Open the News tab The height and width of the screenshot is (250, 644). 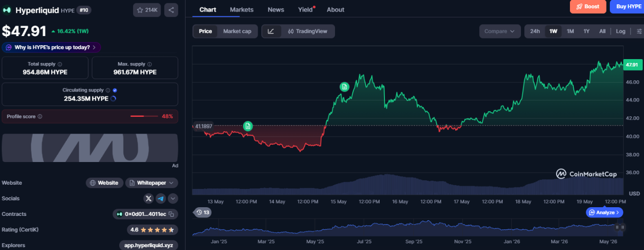[x=276, y=10]
